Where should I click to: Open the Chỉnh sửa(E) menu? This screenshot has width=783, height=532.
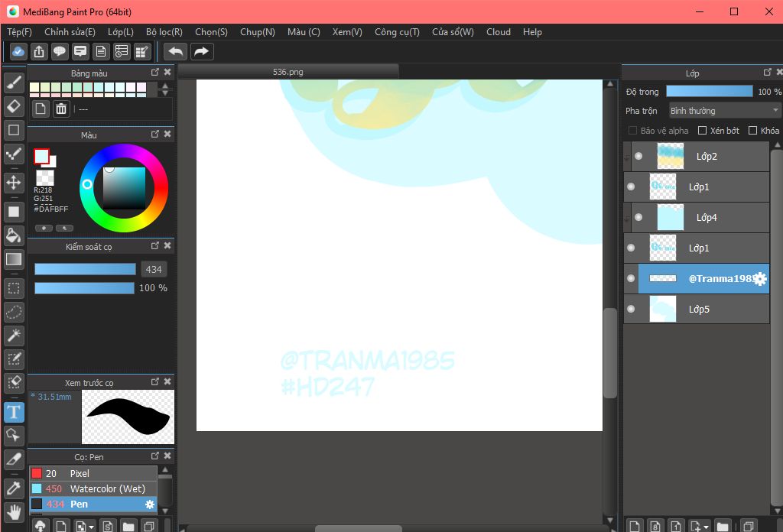pos(70,32)
